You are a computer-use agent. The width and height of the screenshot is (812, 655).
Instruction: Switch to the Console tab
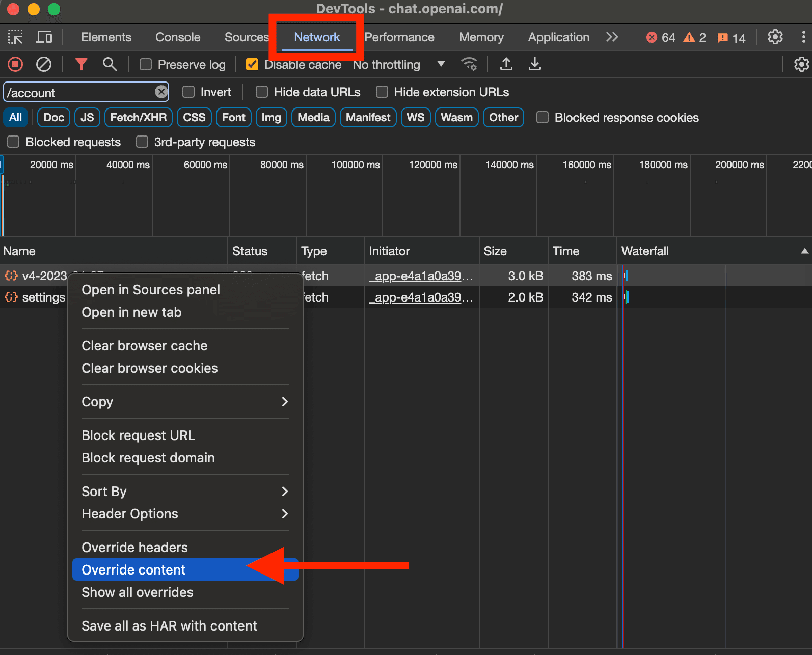coord(178,37)
